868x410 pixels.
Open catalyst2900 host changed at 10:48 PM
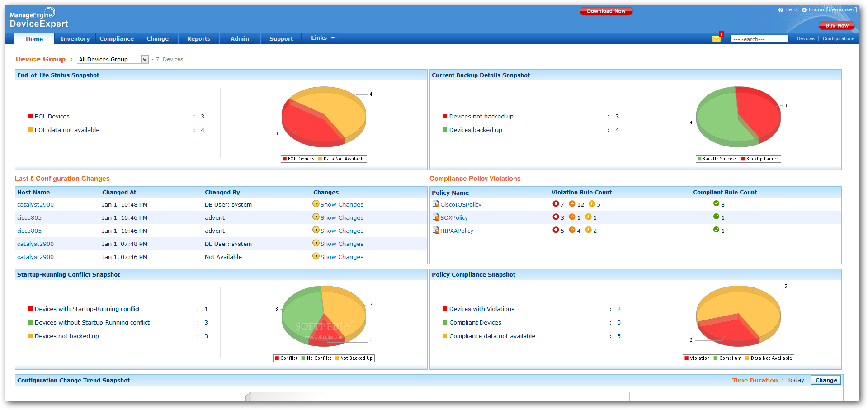point(35,205)
